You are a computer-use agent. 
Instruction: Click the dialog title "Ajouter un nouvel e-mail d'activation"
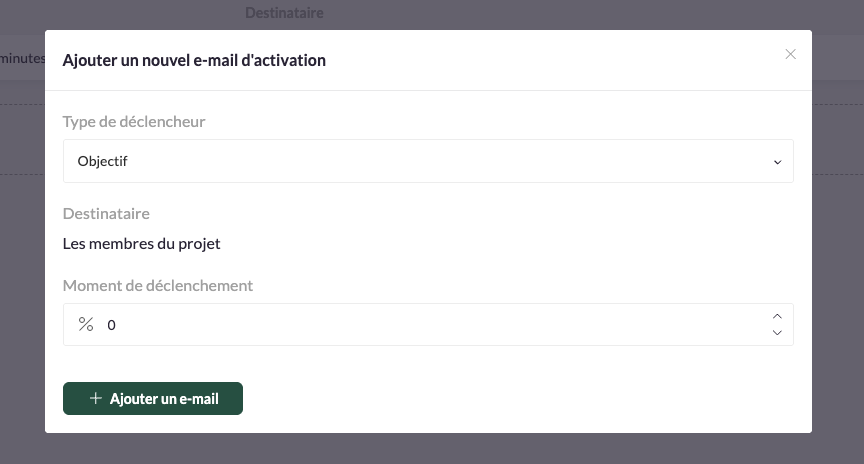click(194, 60)
